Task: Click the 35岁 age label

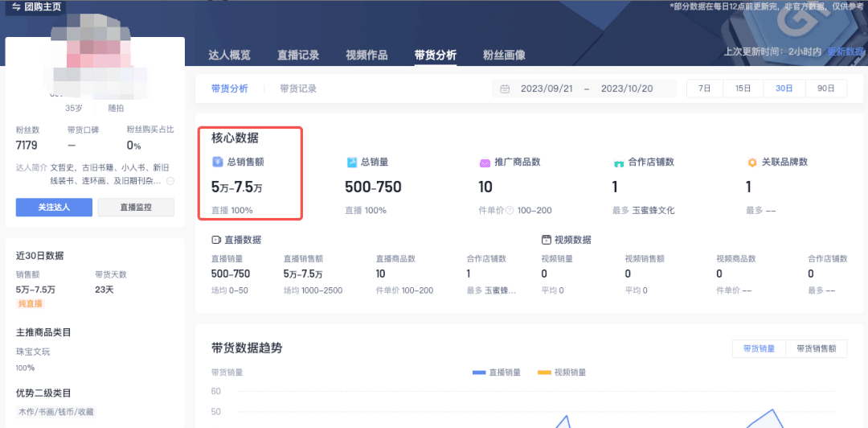Action: [74, 108]
